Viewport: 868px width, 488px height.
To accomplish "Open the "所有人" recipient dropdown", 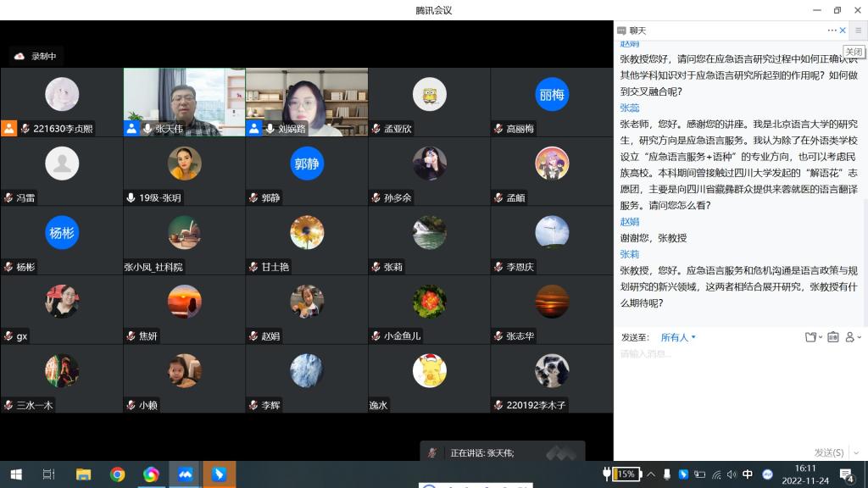I will 678,337.
